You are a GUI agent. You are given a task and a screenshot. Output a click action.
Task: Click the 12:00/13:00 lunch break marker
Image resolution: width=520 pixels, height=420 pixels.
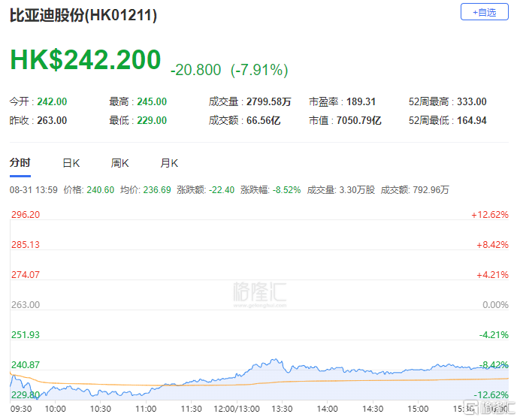[x=237, y=409]
